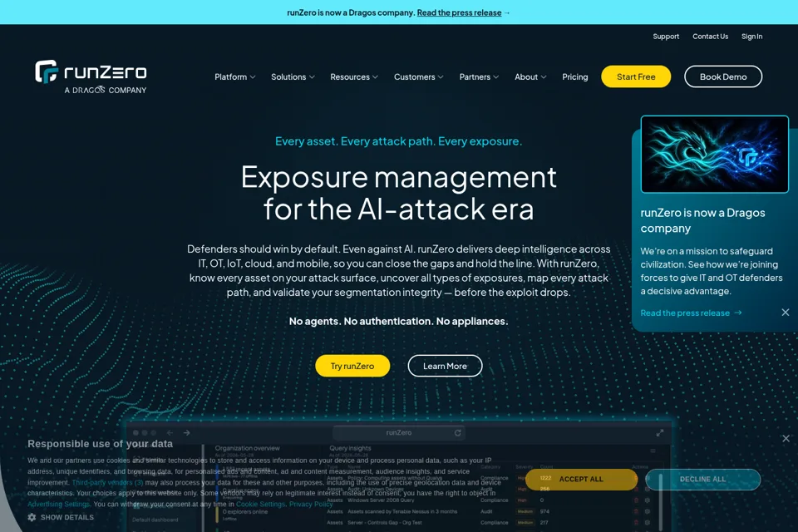This screenshot has width=798, height=532.
Task: Open the Pricing page
Action: pyautogui.click(x=574, y=76)
